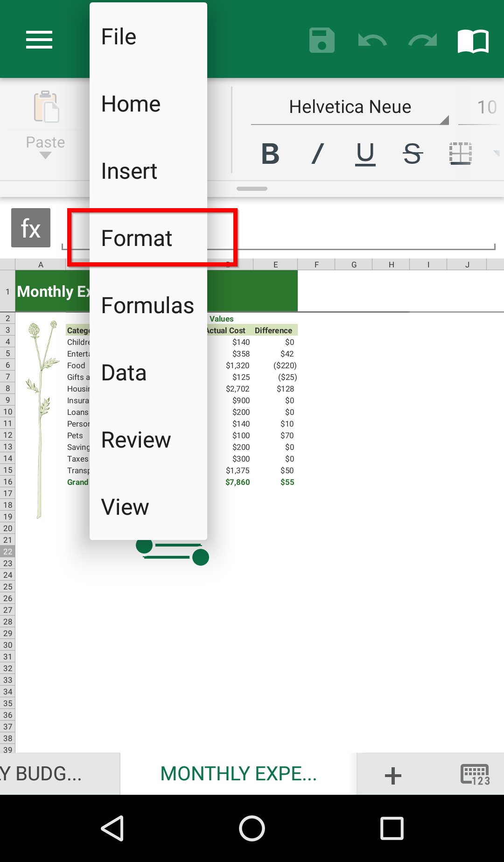Expand the Paste options arrow

pyautogui.click(x=45, y=155)
